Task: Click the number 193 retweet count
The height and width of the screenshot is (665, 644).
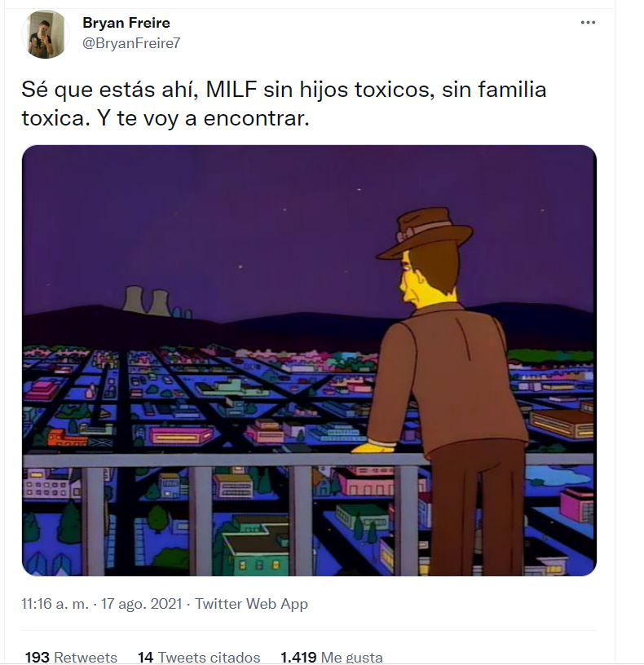Action: tap(37, 657)
